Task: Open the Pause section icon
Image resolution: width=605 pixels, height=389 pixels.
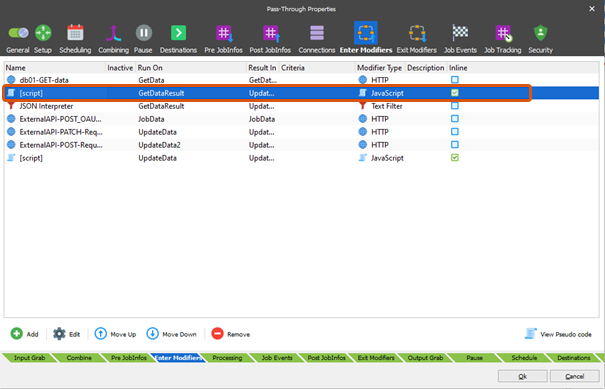Action: point(144,33)
